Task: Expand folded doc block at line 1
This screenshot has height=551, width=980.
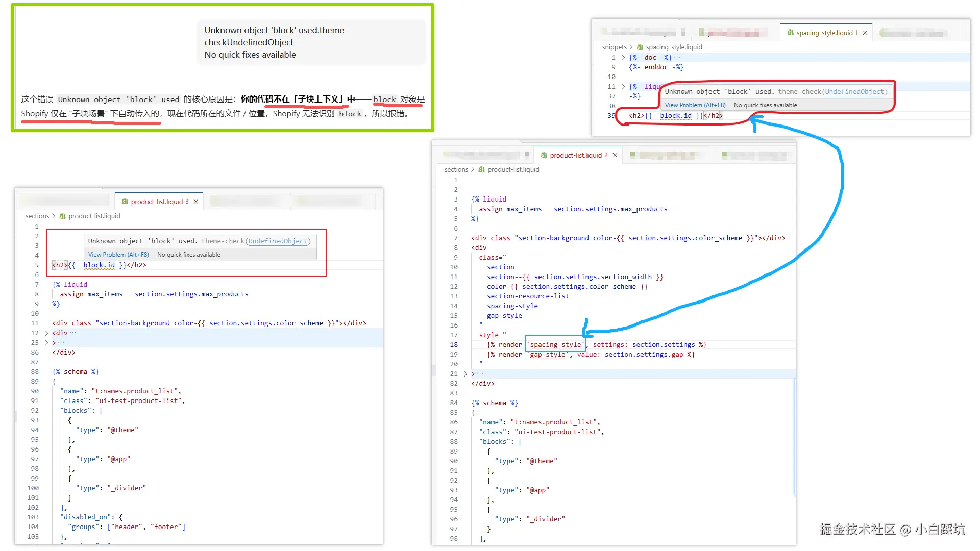Action: point(623,58)
